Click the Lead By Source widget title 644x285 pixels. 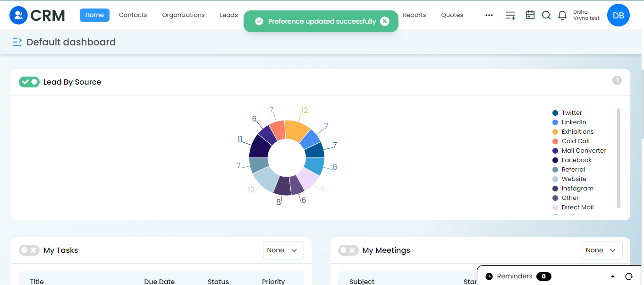point(72,82)
